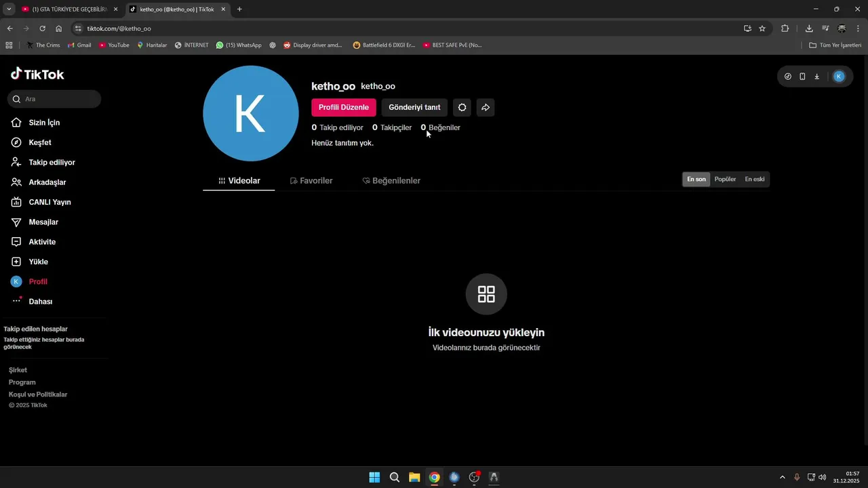868x488 pixels.
Task: Click Profili Düzenle button
Action: click(x=344, y=107)
